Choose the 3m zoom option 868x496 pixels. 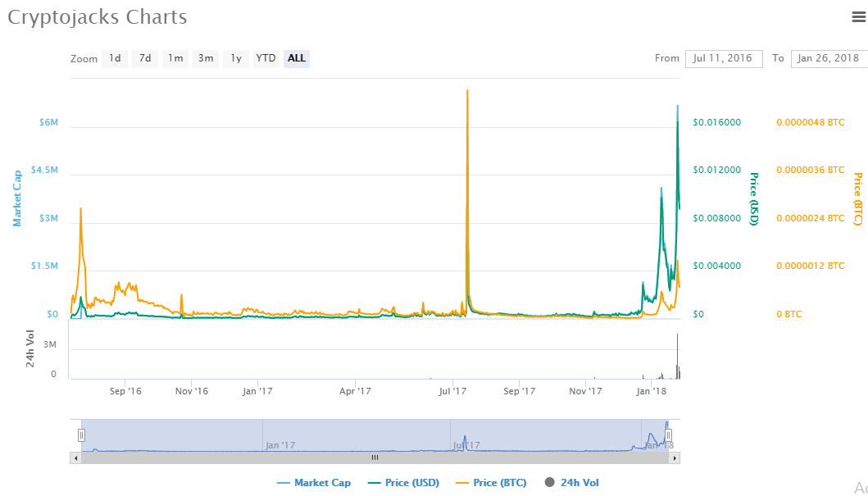pyautogui.click(x=206, y=58)
